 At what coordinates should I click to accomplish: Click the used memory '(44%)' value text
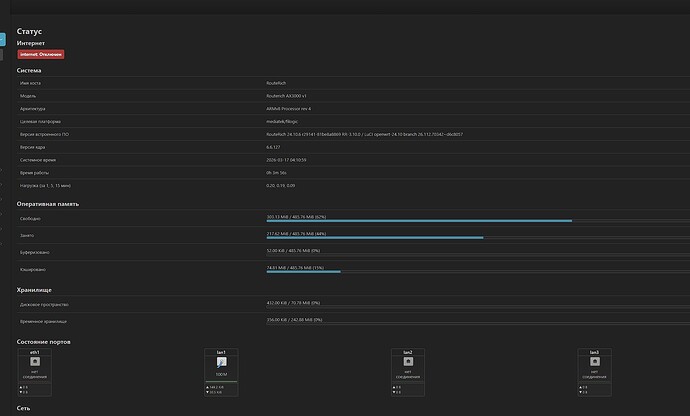pos(321,233)
